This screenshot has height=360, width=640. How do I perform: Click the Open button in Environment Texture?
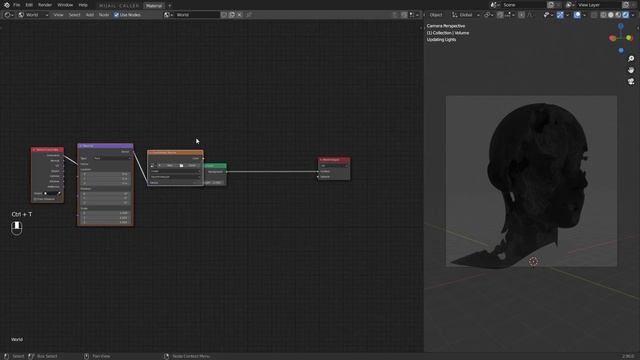[190, 165]
